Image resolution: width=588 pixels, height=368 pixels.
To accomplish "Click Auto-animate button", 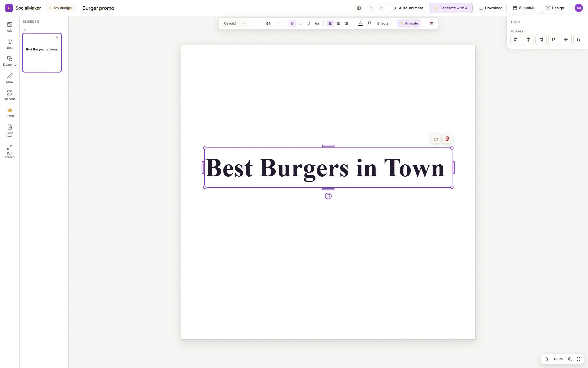I will [408, 8].
